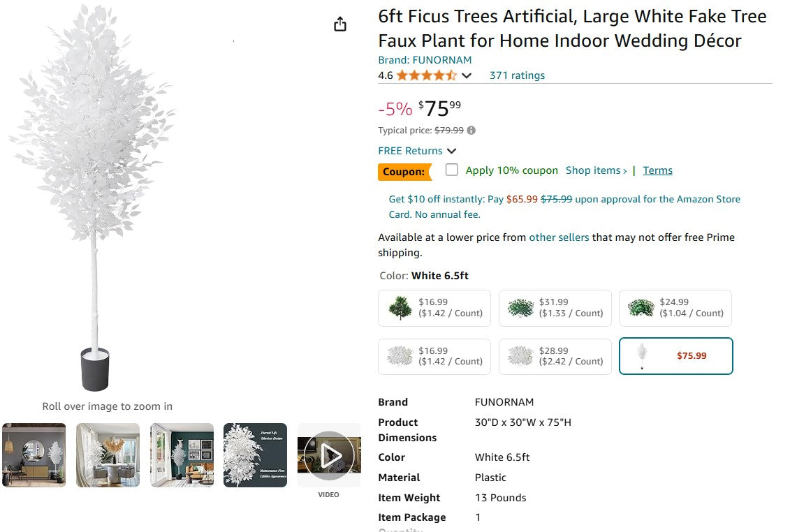Check the Apply 10% coupon checkbox

click(452, 169)
